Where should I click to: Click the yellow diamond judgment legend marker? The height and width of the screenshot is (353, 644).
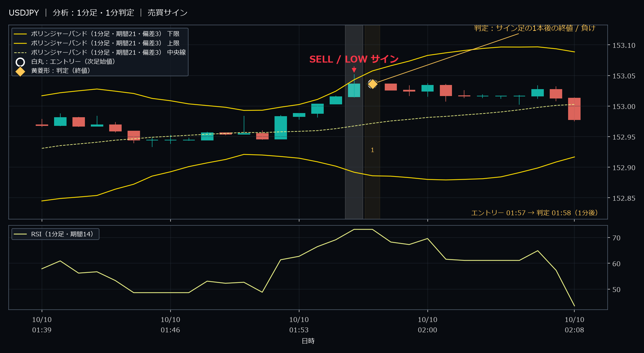coord(20,71)
